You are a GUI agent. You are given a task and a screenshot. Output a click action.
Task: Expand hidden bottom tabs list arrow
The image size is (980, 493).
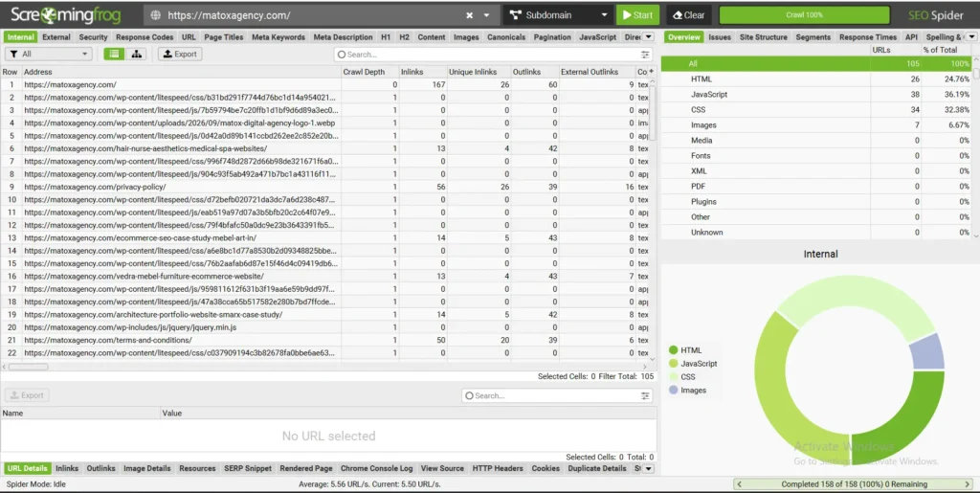[x=648, y=468]
